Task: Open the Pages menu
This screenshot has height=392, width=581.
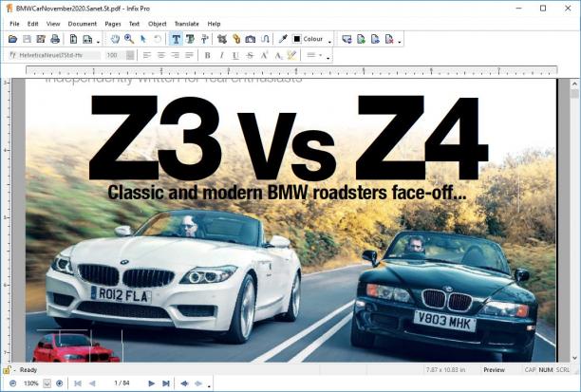Action: pos(113,24)
